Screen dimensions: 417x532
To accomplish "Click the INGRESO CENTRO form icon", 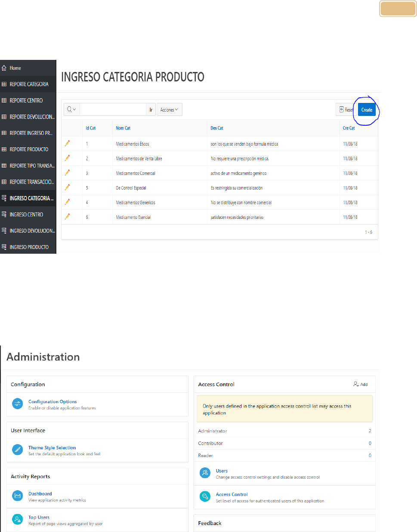I will (x=4, y=215).
